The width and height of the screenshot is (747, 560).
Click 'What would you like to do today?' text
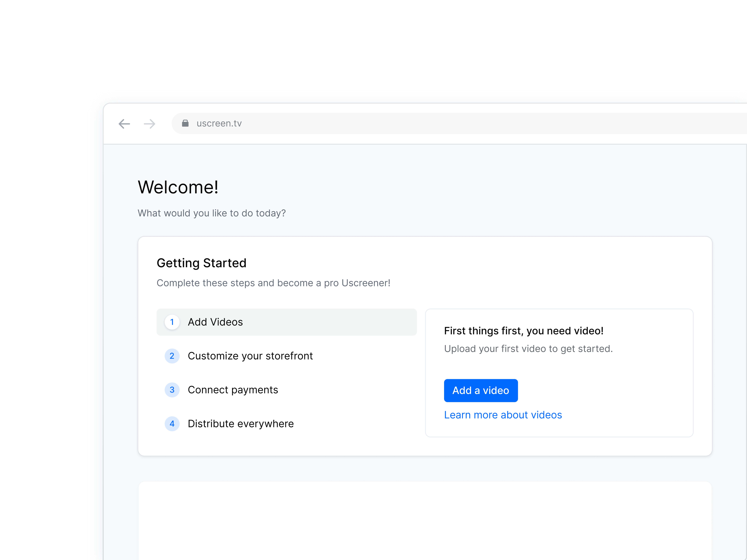212,213
